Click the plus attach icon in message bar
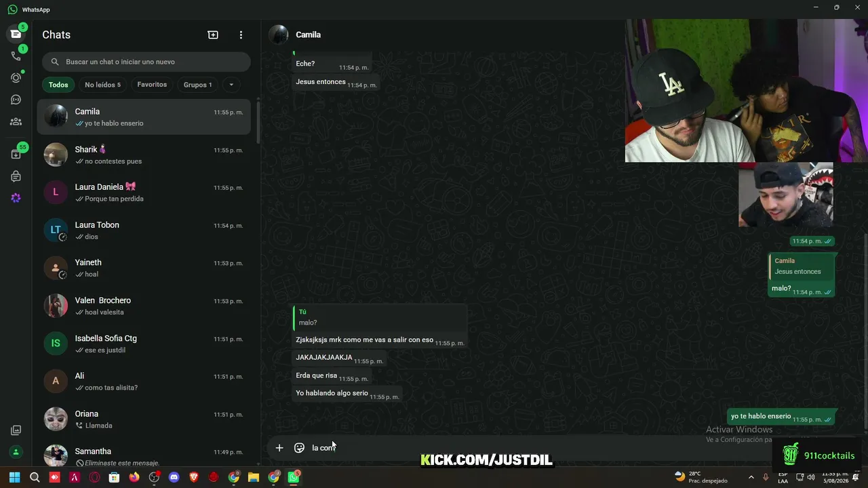This screenshot has width=868, height=488. (279, 447)
